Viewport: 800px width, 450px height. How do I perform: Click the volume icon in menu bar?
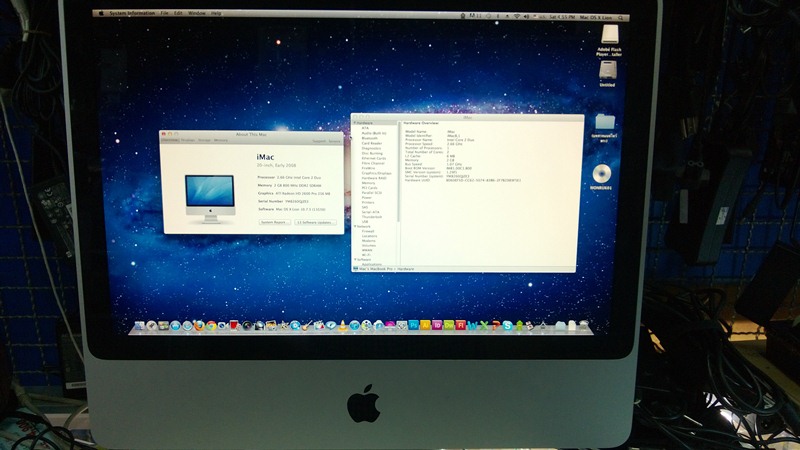[x=527, y=16]
